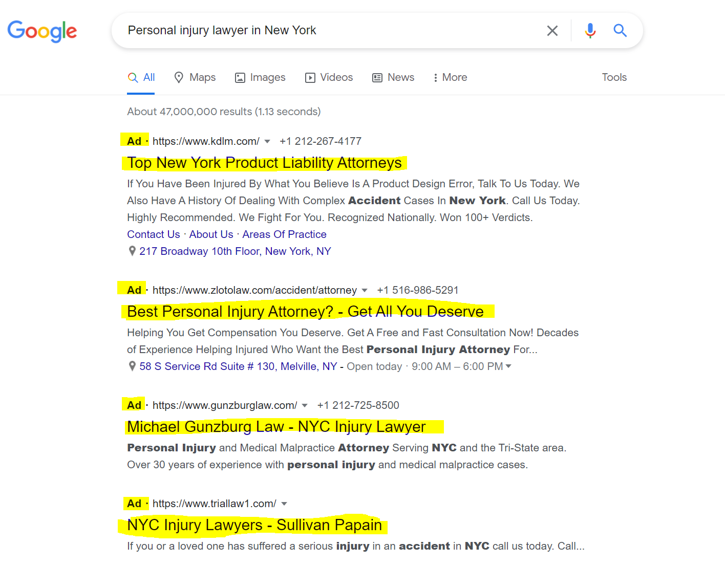
Task: Click the About 47,000,000 results text
Action: tap(224, 112)
